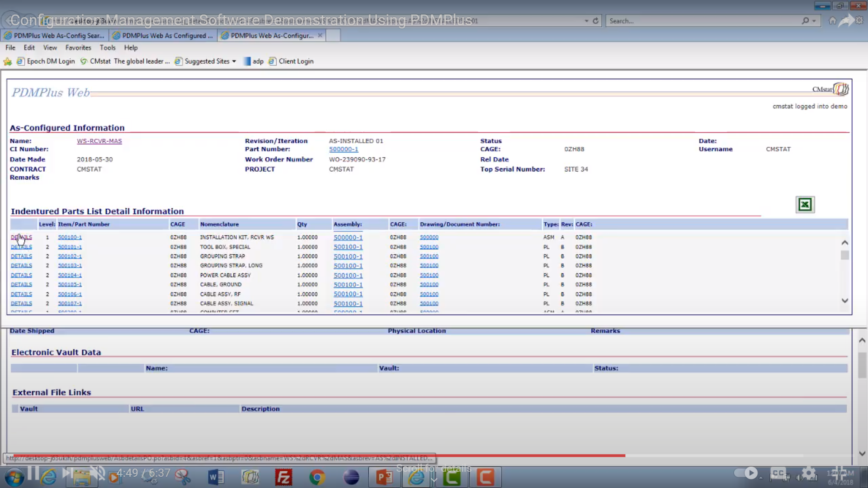Launch FileZilla from the taskbar
The image size is (868, 488).
284,477
